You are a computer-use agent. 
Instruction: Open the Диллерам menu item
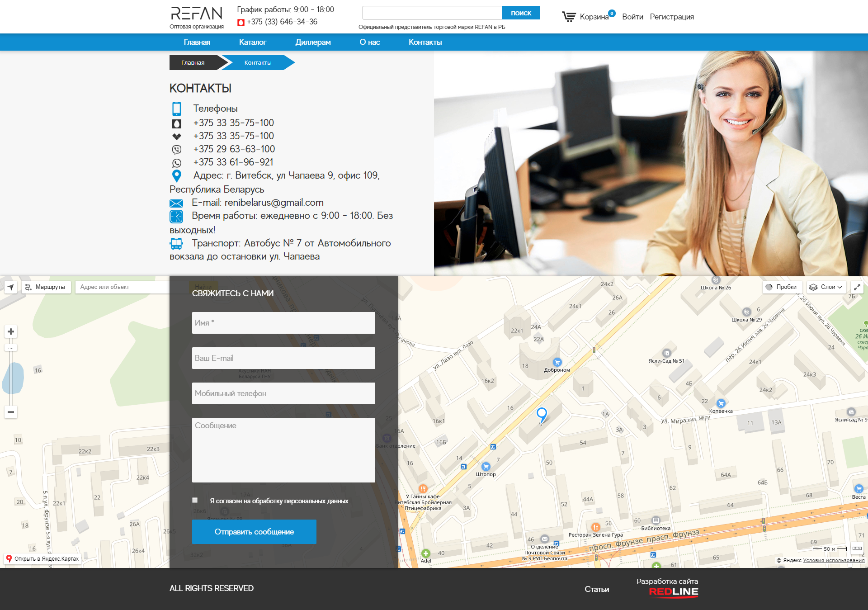click(313, 42)
